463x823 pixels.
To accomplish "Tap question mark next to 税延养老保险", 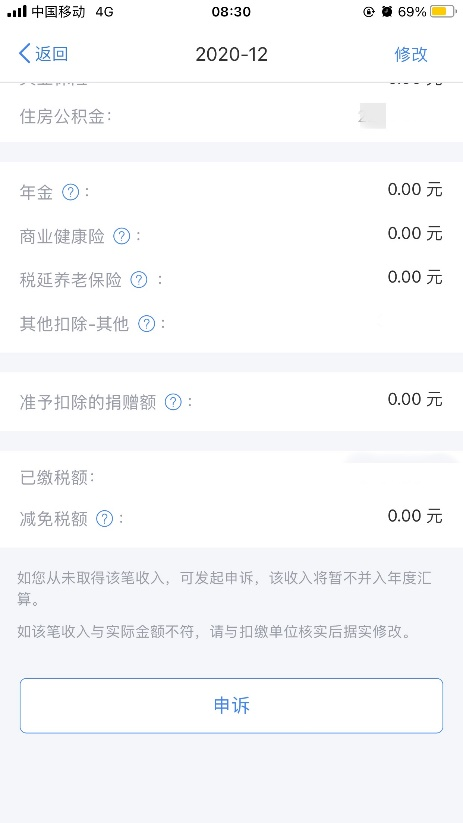I will (139, 280).
